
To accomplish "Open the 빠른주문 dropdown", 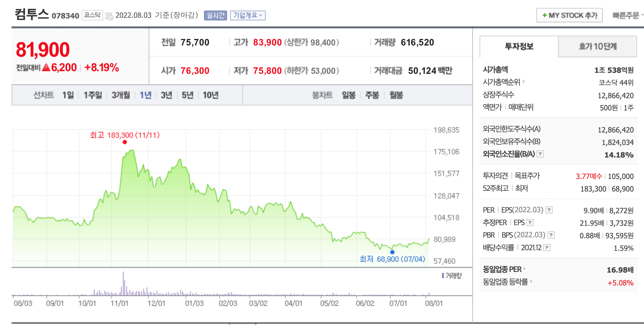I will point(628,15).
